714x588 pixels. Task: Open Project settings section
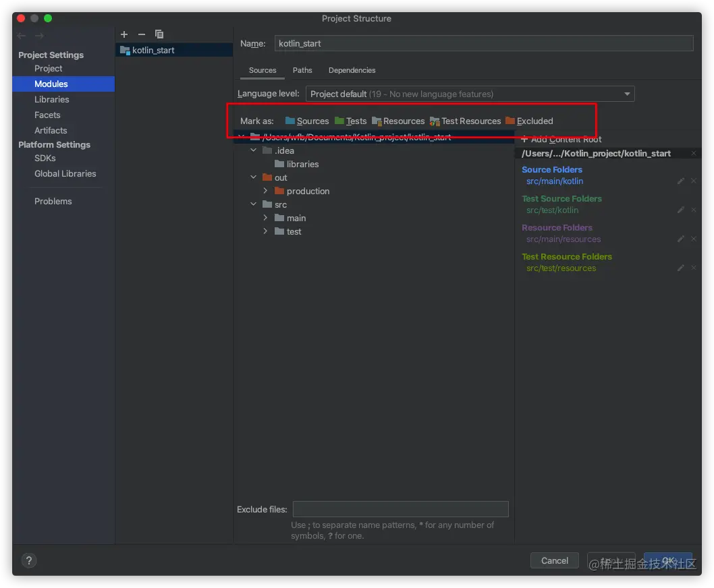(49, 68)
